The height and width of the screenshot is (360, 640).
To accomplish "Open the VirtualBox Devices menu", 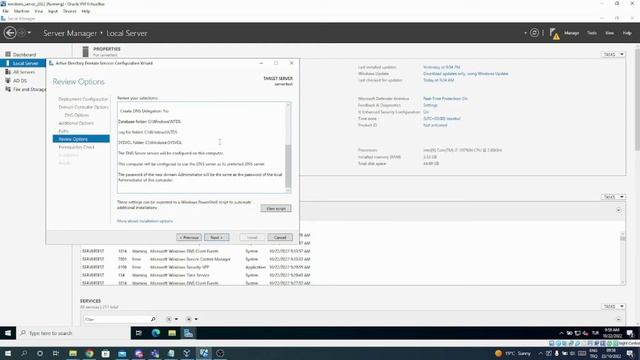I will tap(69, 11).
